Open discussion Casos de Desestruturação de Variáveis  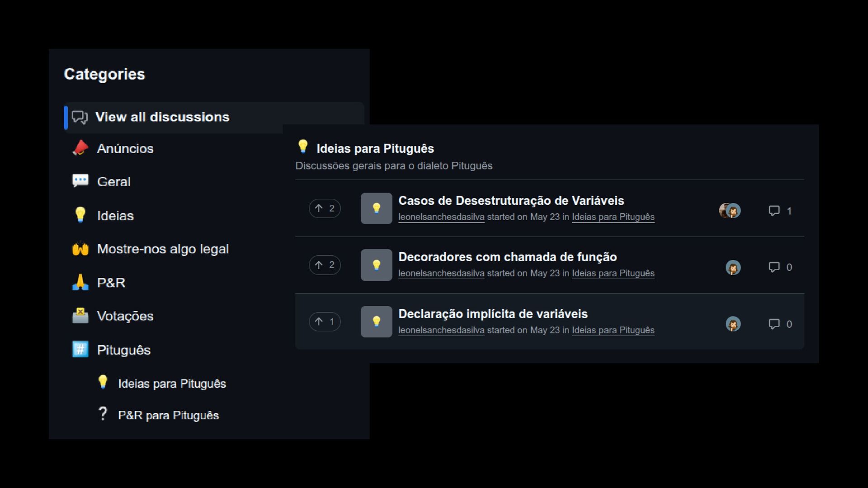pyautogui.click(x=511, y=201)
